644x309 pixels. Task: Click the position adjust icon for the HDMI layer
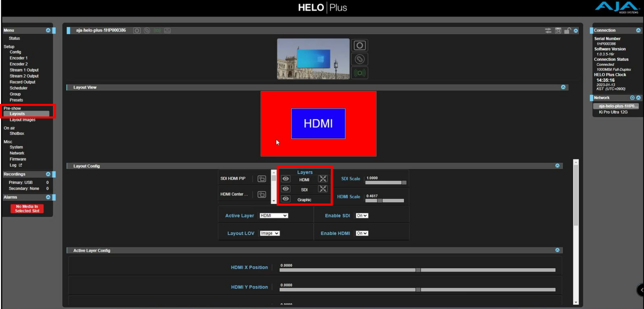point(323,179)
